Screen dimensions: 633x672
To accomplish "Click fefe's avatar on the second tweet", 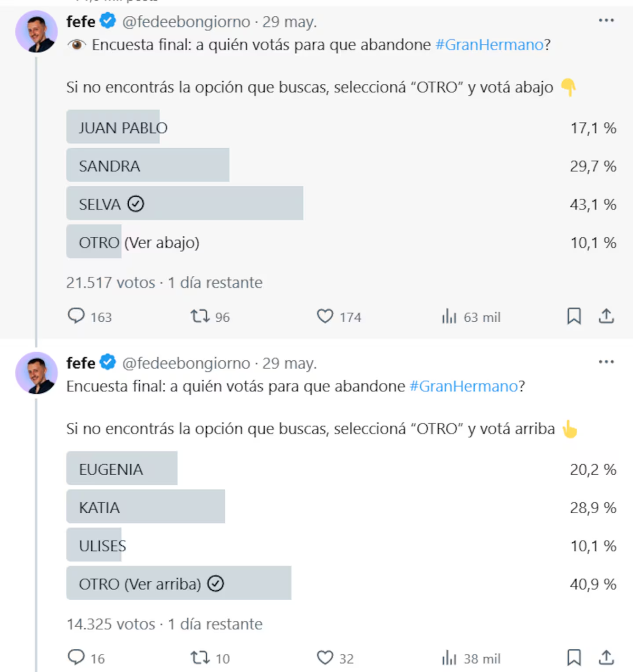I will [x=36, y=372].
